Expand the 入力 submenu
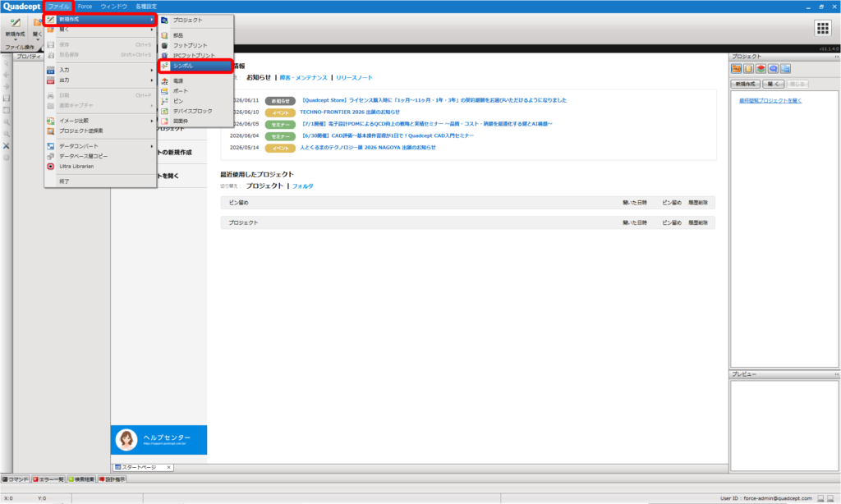841x504 pixels. coord(100,70)
